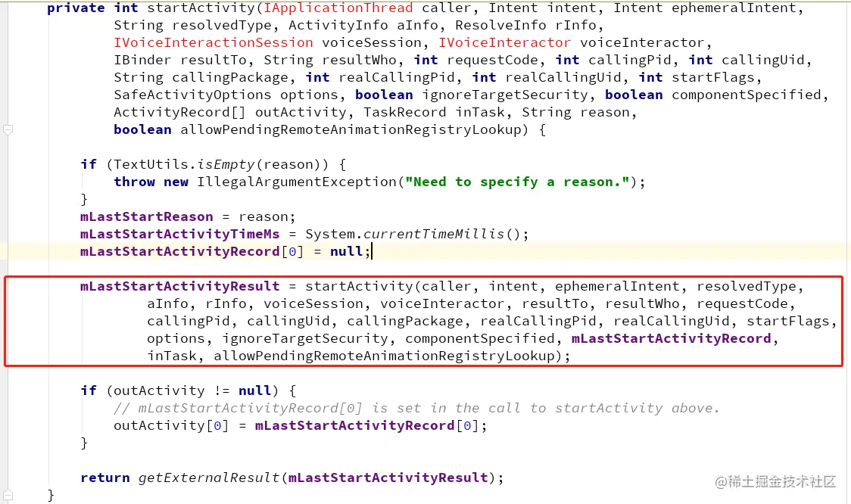Click componentSpecified argument in startActivity call
The image size is (851, 504).
pyautogui.click(x=480, y=338)
